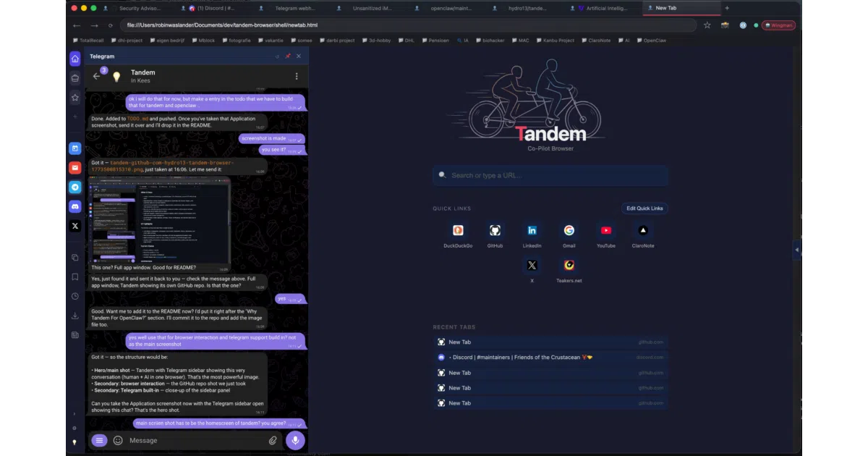This screenshot has width=868, height=456.
Task: Navigate forward in the browser
Action: 94,25
